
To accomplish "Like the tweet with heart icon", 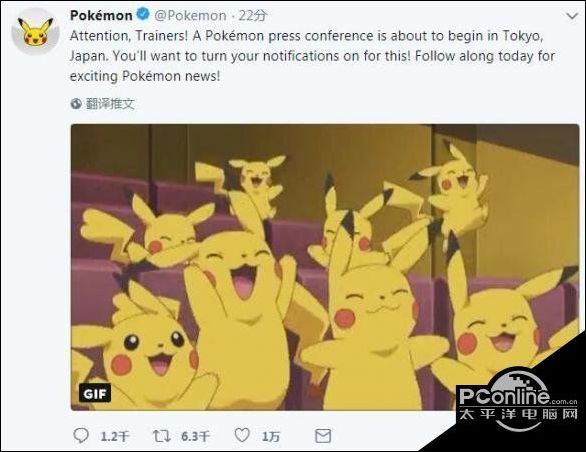I will 242,435.
